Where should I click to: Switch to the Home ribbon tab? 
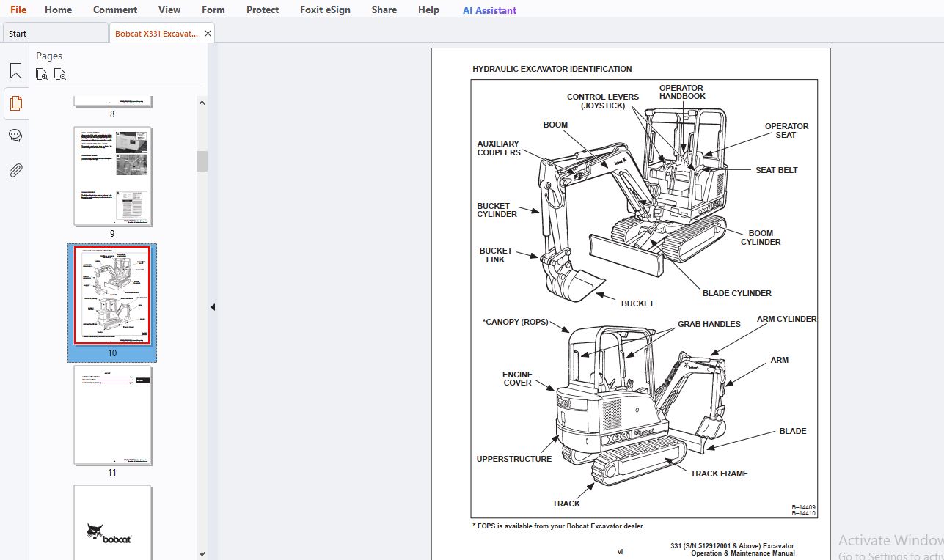pyautogui.click(x=58, y=10)
